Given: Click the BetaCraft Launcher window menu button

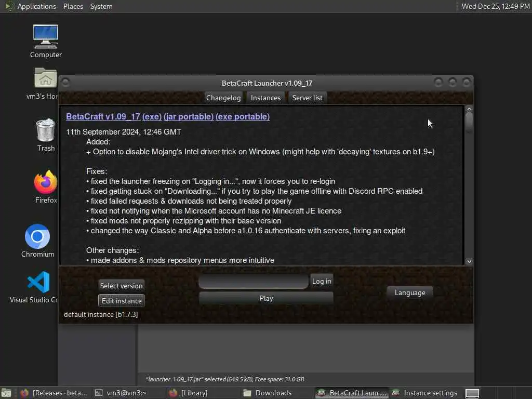Looking at the screenshot, I should [x=66, y=82].
